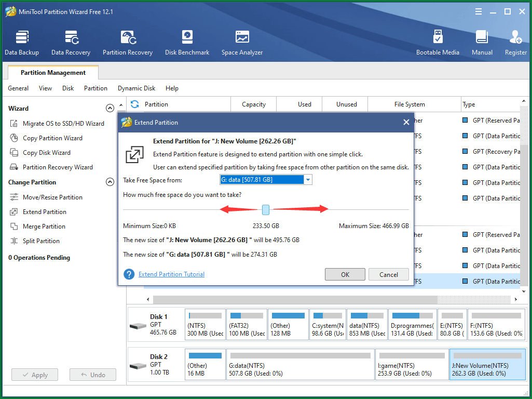Create Bootable Media
This screenshot has width=532, height=399.
(438, 43)
